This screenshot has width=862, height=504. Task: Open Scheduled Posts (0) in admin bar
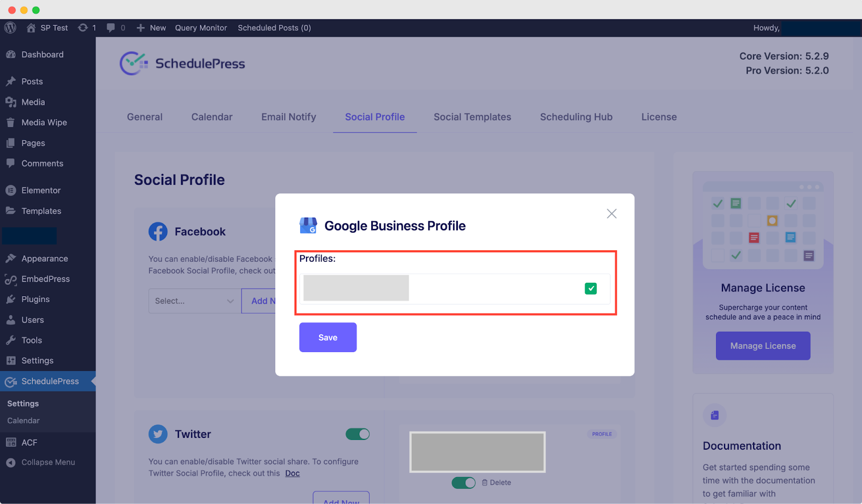coord(274,27)
